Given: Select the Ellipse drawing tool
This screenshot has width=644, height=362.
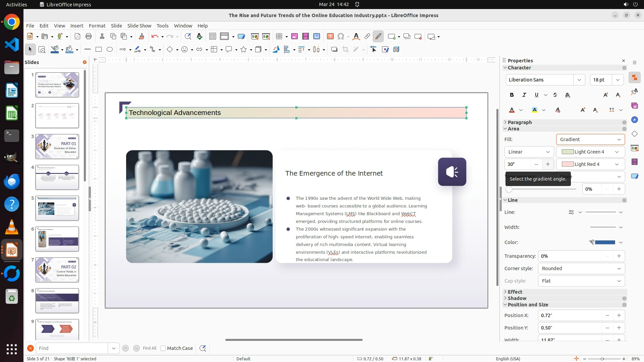Looking at the screenshot, I should [x=110, y=50].
